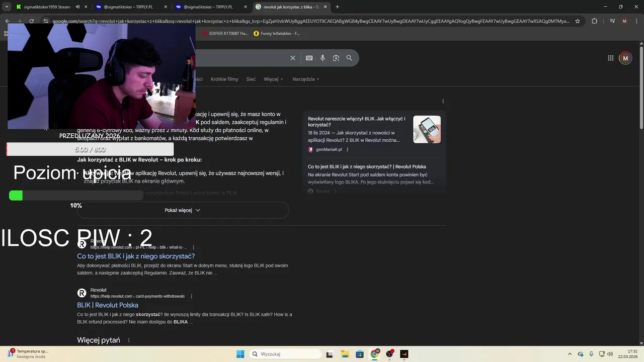View site information icon in address bar
Image resolution: width=644 pixels, height=362 pixels.
46,21
